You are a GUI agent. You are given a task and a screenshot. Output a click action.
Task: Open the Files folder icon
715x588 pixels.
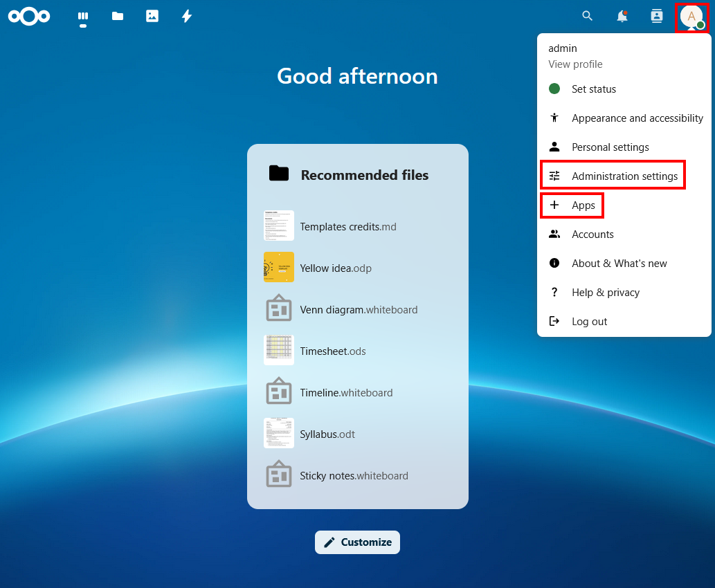(118, 16)
